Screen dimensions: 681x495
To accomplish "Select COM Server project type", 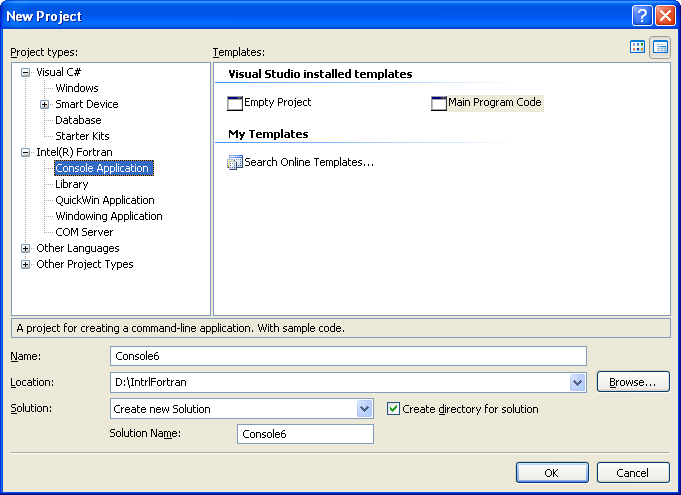I will point(84,232).
